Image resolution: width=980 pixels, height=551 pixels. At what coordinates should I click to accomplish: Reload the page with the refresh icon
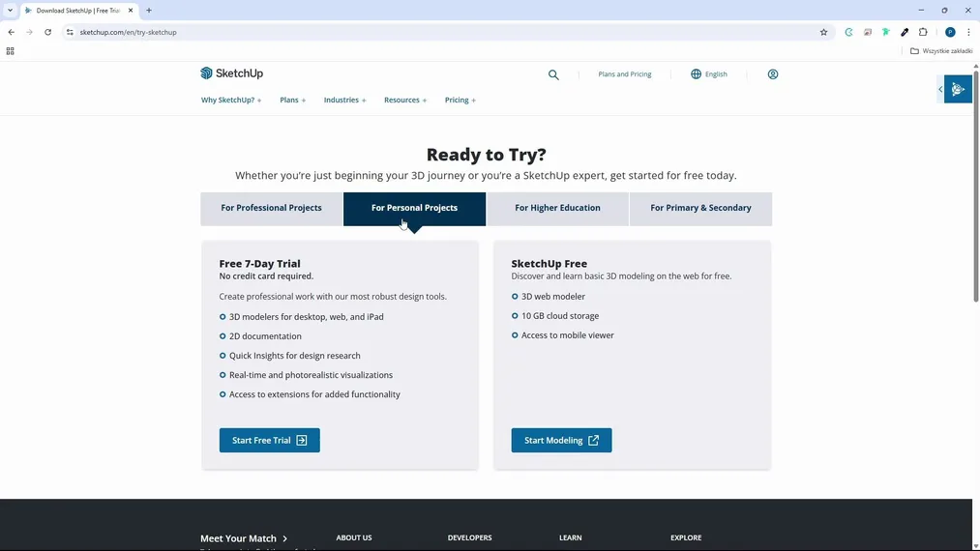[47, 32]
